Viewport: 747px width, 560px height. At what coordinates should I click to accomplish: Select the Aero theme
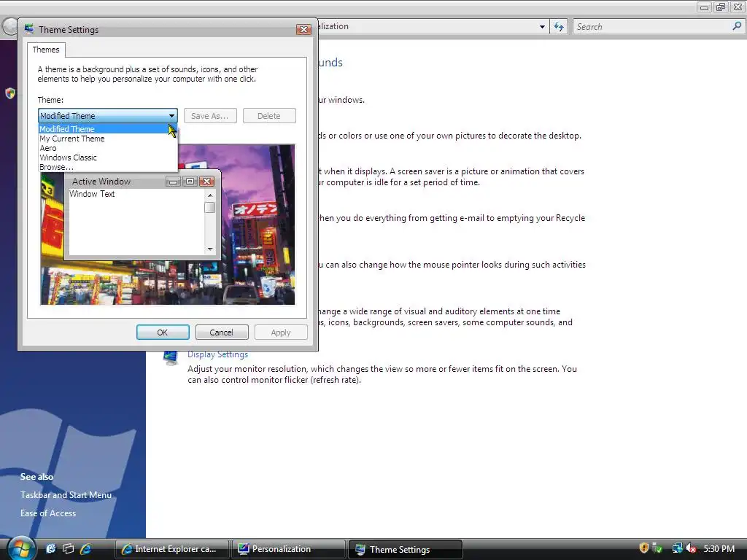[108, 148]
